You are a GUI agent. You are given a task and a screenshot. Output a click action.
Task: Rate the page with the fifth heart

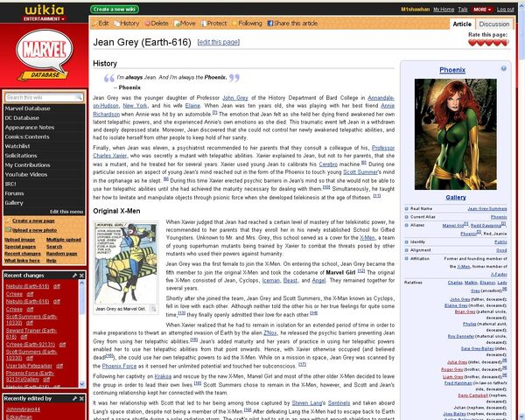[x=505, y=43]
